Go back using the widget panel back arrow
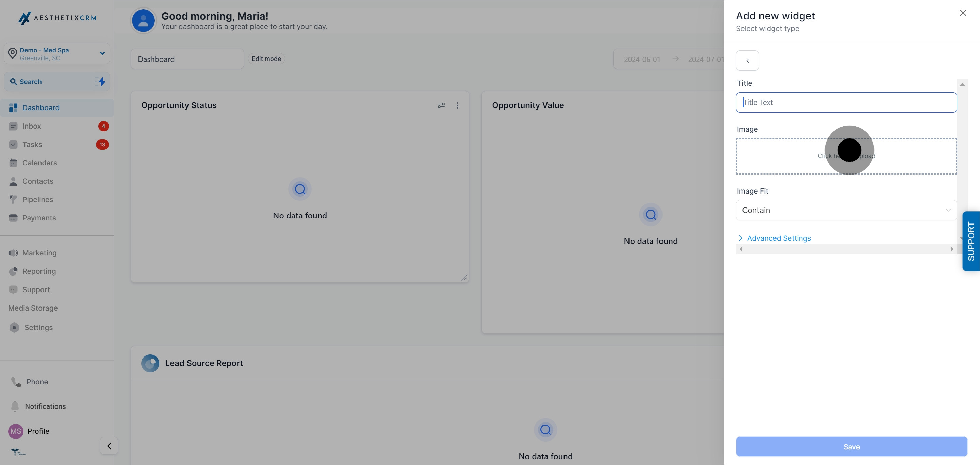Screen dimensions: 980x465 click(747, 61)
